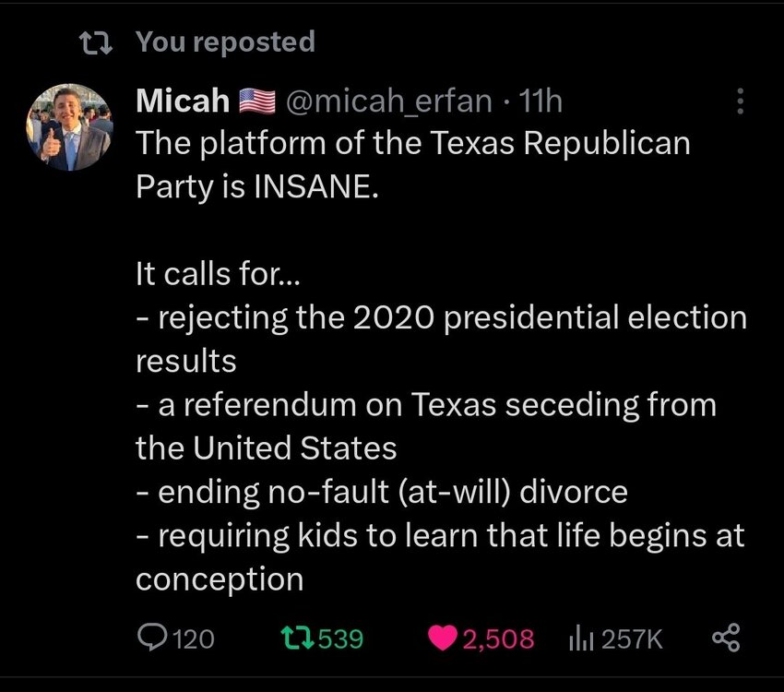This screenshot has height=692, width=784.
Task: Click the like count 2,508
Action: (x=498, y=638)
